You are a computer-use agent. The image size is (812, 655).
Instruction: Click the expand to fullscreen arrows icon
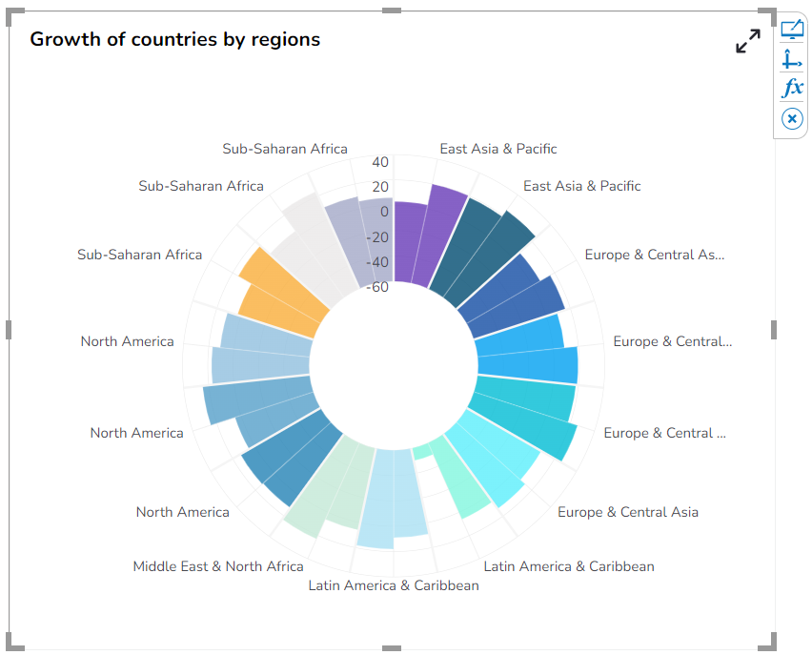(748, 41)
